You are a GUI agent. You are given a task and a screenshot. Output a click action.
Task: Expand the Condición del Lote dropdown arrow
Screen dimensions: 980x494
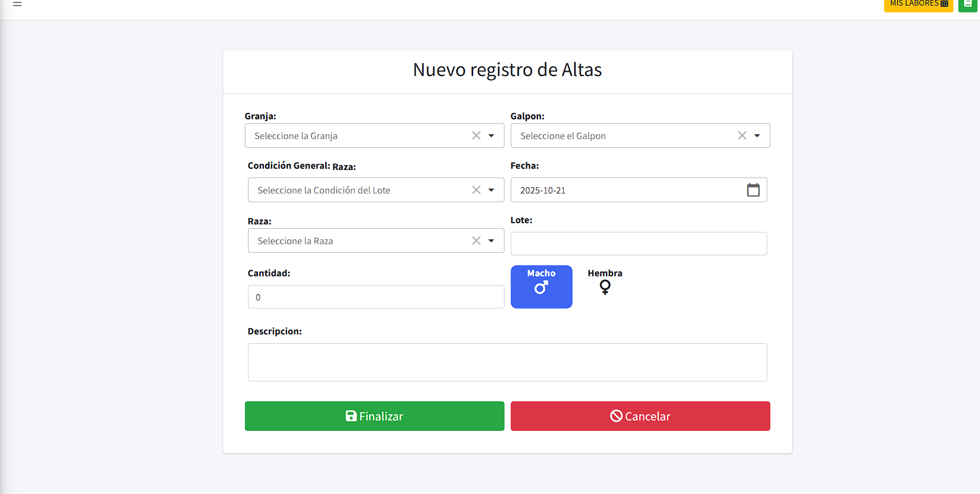pyautogui.click(x=492, y=190)
